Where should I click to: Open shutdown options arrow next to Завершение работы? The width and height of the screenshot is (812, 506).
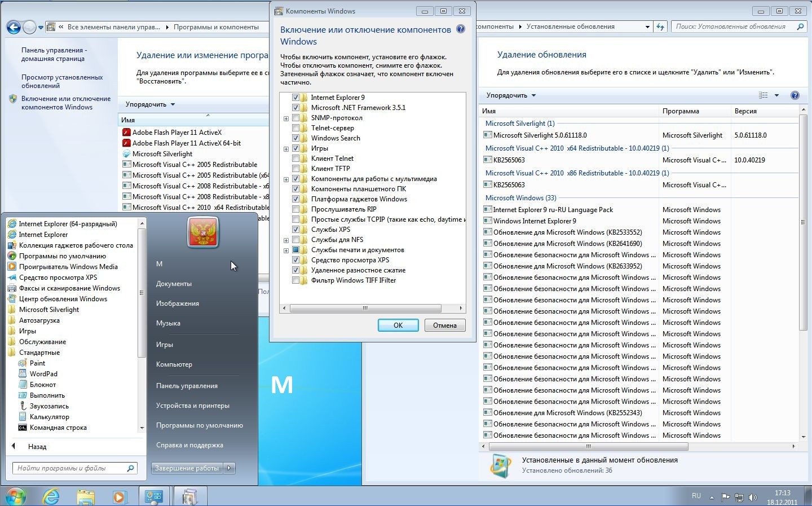(229, 468)
